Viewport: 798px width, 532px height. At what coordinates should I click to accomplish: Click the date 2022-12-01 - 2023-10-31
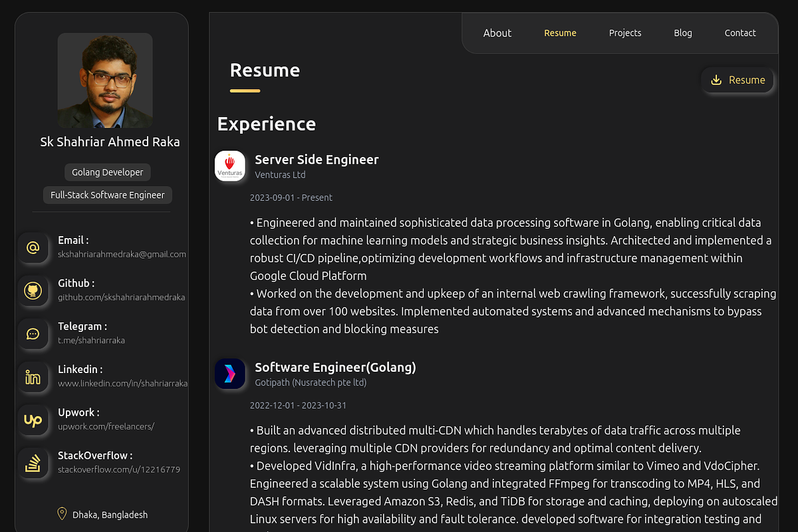pyautogui.click(x=298, y=405)
